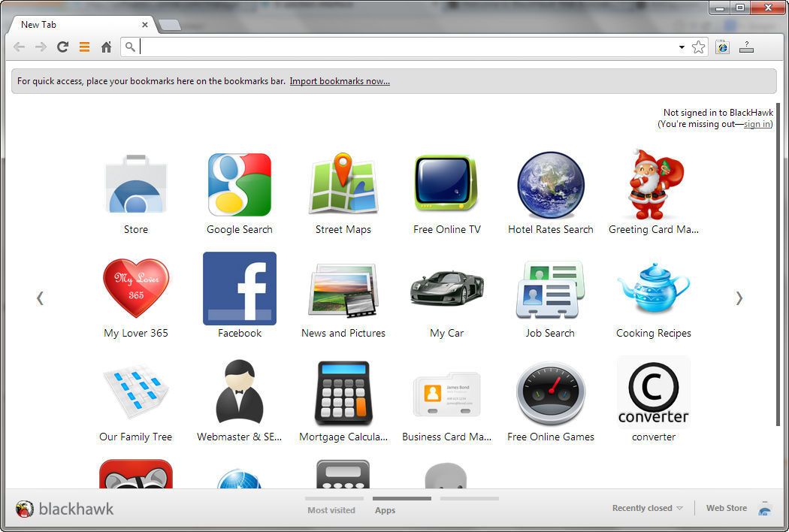This screenshot has width=789, height=532.
Task: Open Hotel Rates Search globe icon
Action: (551, 185)
